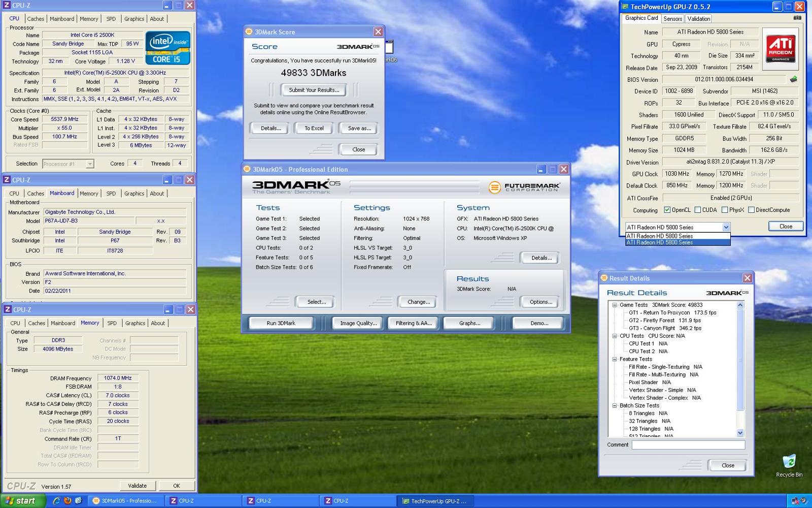This screenshot has width=812, height=508.
Task: Open Image Quality in 3DMark05
Action: tap(358, 323)
